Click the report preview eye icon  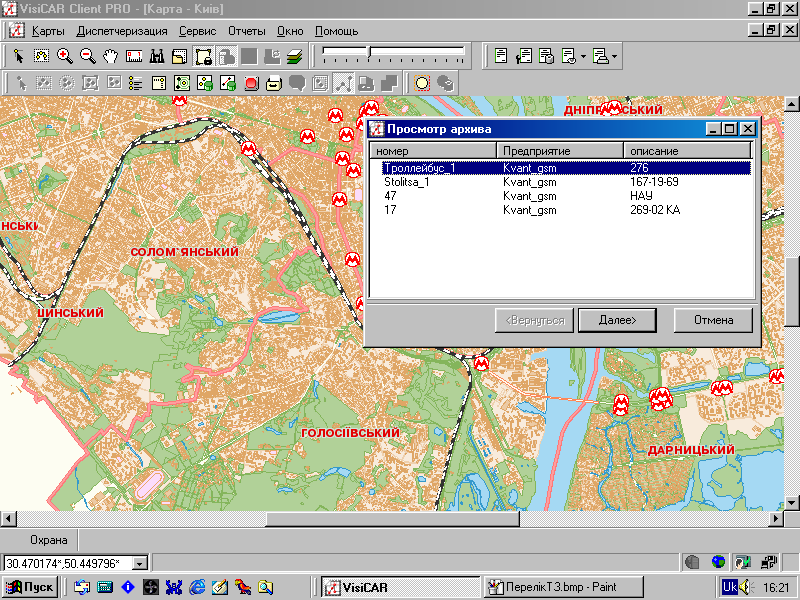pos(568,56)
